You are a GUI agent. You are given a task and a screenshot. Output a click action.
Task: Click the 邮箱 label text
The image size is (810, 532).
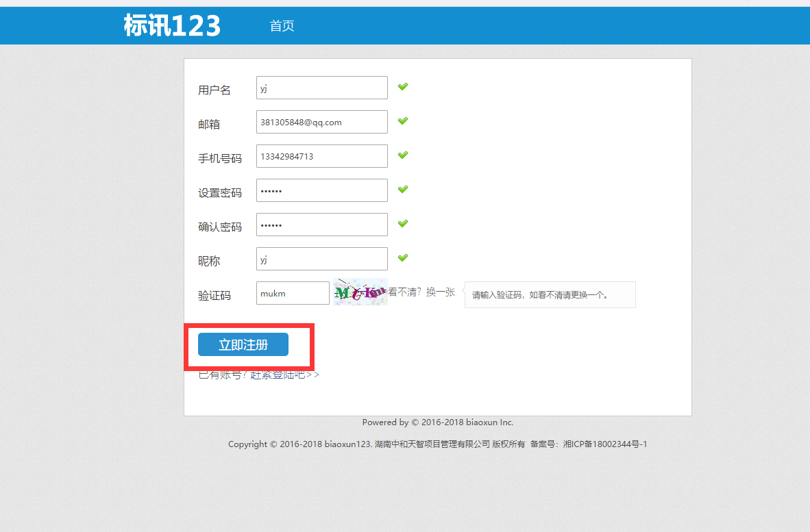(x=209, y=125)
